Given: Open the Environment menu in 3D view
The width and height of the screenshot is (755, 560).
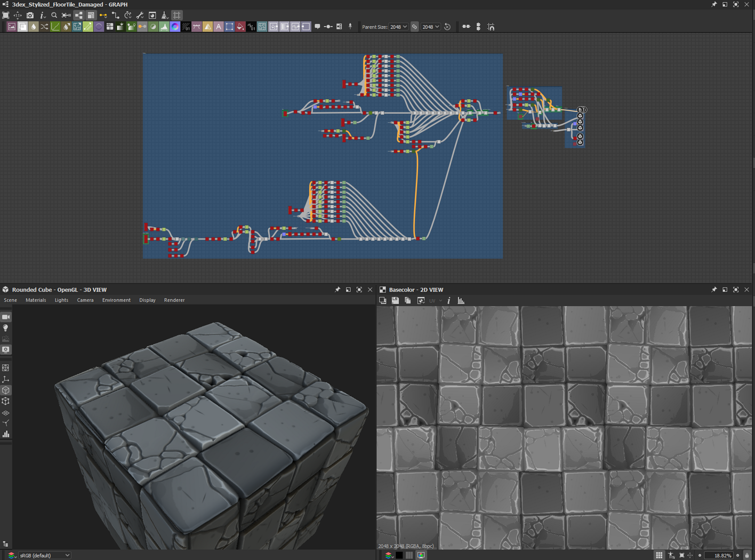Looking at the screenshot, I should tap(116, 300).
